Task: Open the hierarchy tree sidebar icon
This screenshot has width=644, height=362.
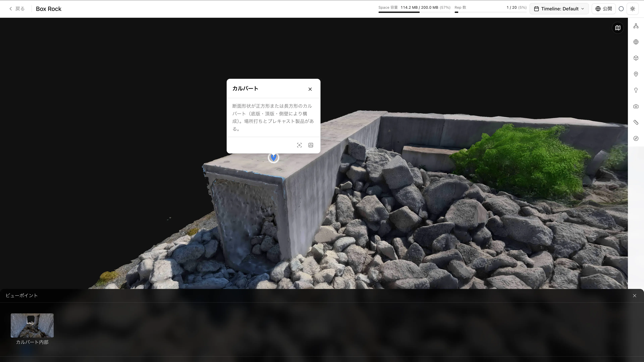Action: [x=636, y=26]
